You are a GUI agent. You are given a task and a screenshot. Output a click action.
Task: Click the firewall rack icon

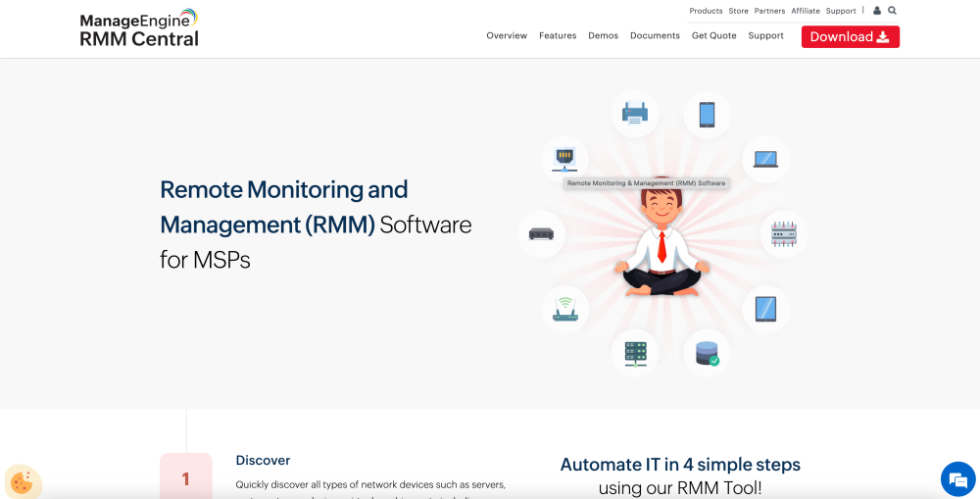784,234
